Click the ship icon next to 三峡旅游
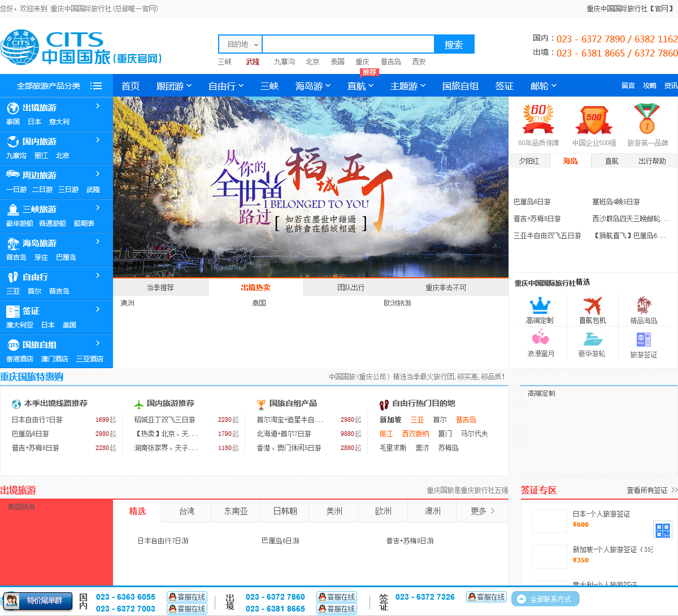This screenshot has height=616, width=678. coord(13,209)
